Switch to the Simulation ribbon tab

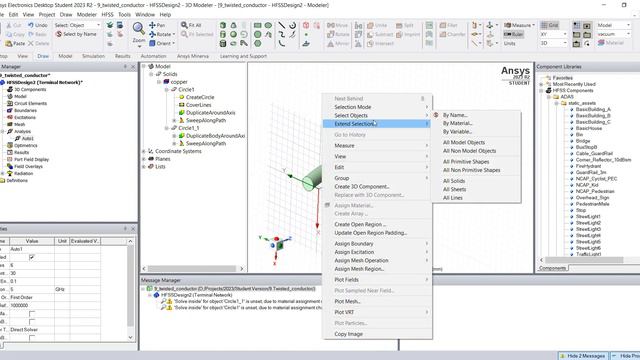(x=93, y=56)
